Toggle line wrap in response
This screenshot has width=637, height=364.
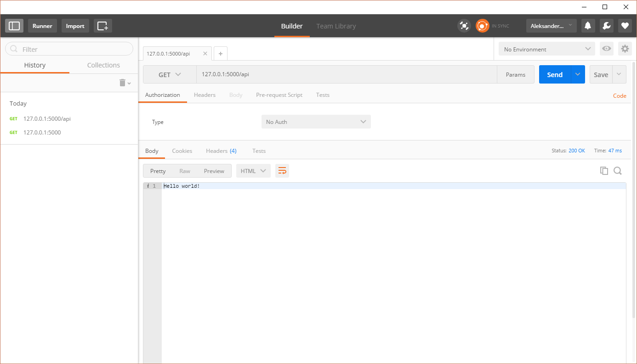coord(282,171)
